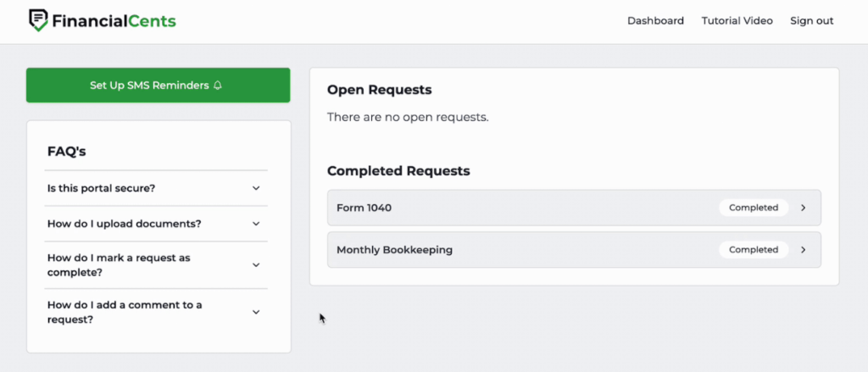The image size is (868, 372).
Task: Sign out of the portal
Action: tap(811, 21)
